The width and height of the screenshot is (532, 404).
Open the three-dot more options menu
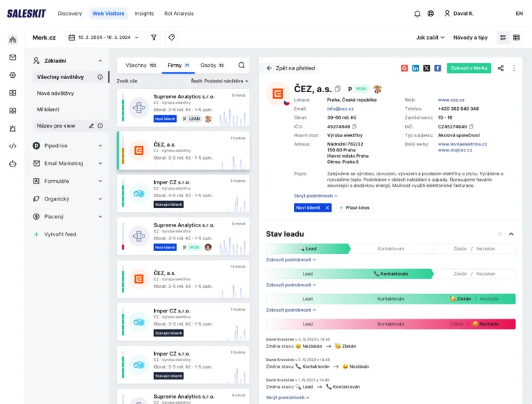coord(514,68)
